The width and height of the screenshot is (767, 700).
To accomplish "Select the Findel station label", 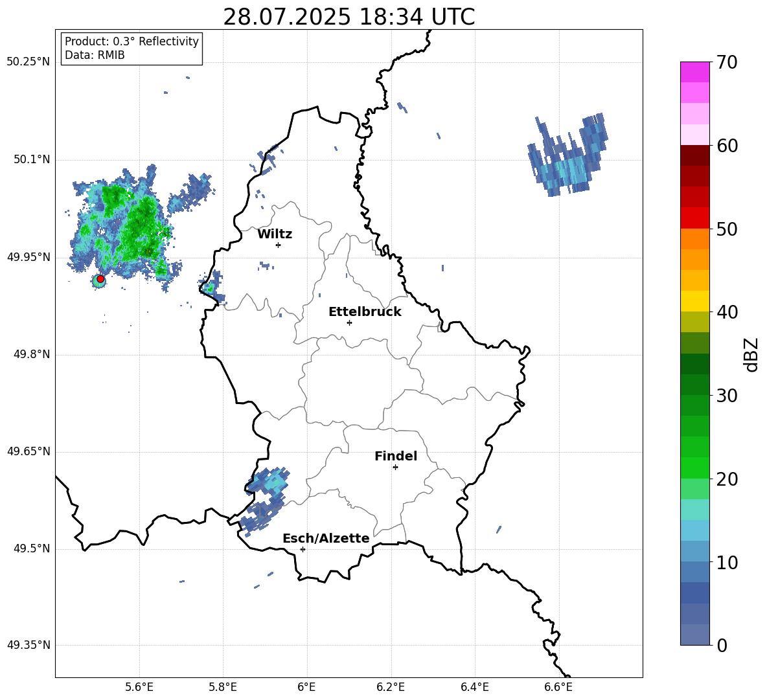I will coord(396,456).
